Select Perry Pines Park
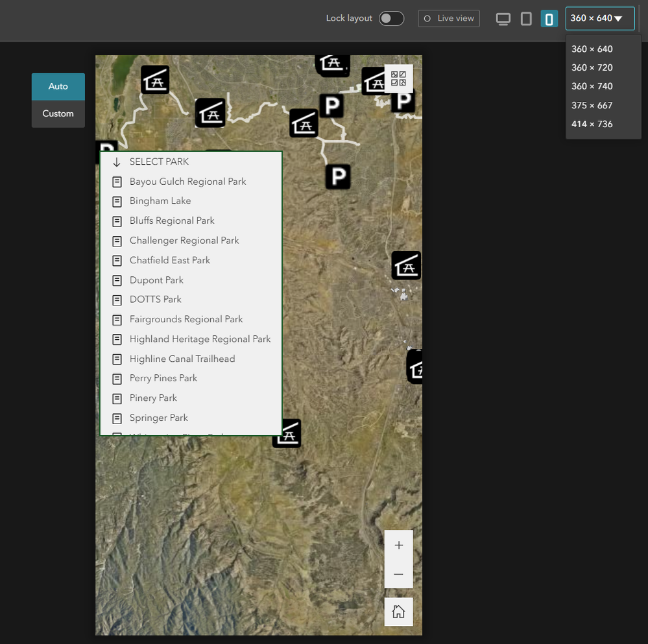 coord(191,378)
